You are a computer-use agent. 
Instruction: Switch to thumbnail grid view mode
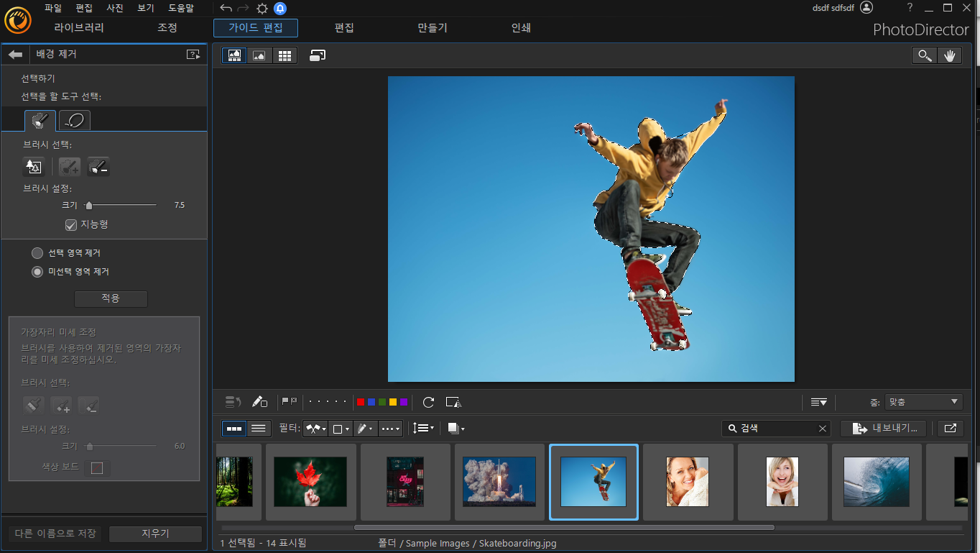click(285, 55)
